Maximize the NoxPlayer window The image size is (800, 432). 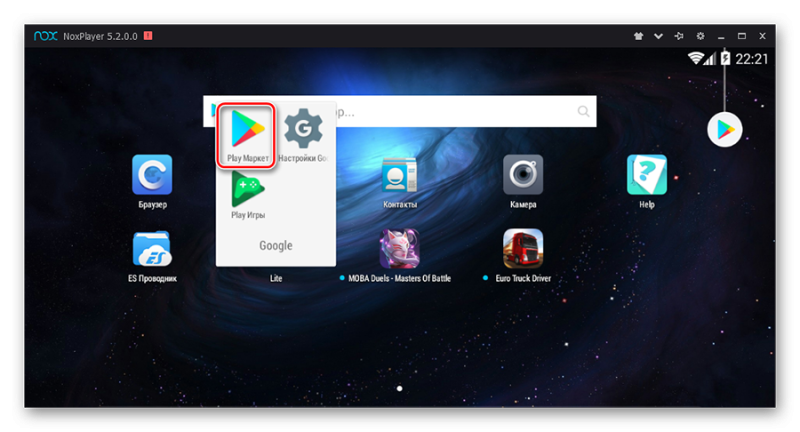pos(742,36)
